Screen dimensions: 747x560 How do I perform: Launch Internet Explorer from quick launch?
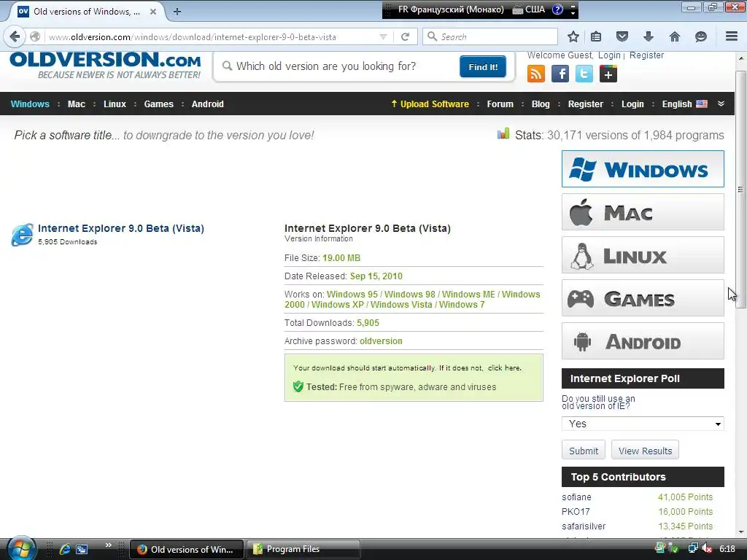tap(65, 549)
